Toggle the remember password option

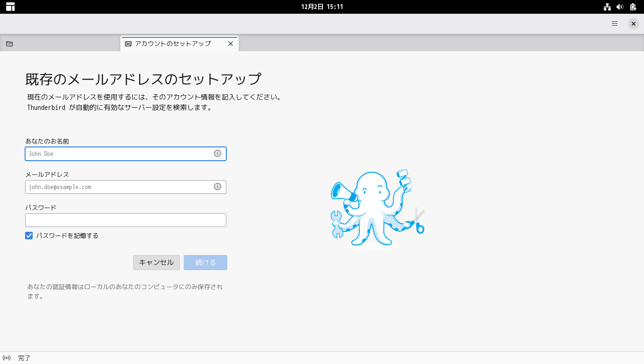29,235
